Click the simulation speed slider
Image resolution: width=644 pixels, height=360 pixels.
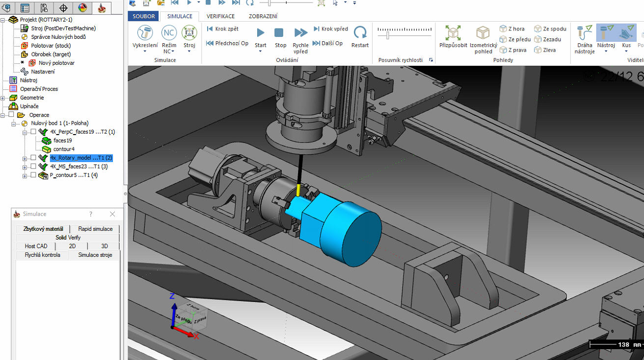[x=388, y=35]
